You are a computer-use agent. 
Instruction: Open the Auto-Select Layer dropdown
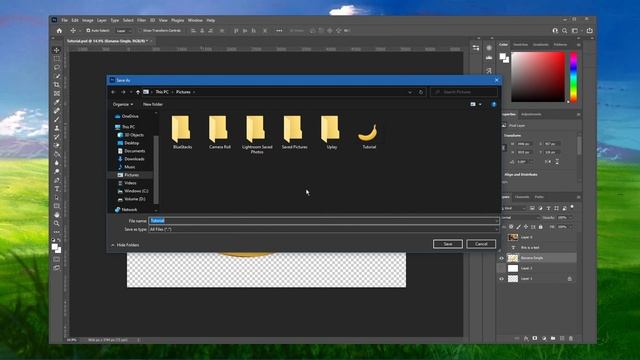click(123, 31)
